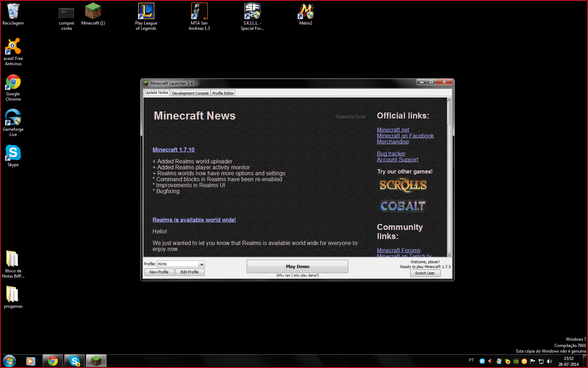Open the Action Center flag icon
Screen dimensions: 588x368
coord(532,361)
